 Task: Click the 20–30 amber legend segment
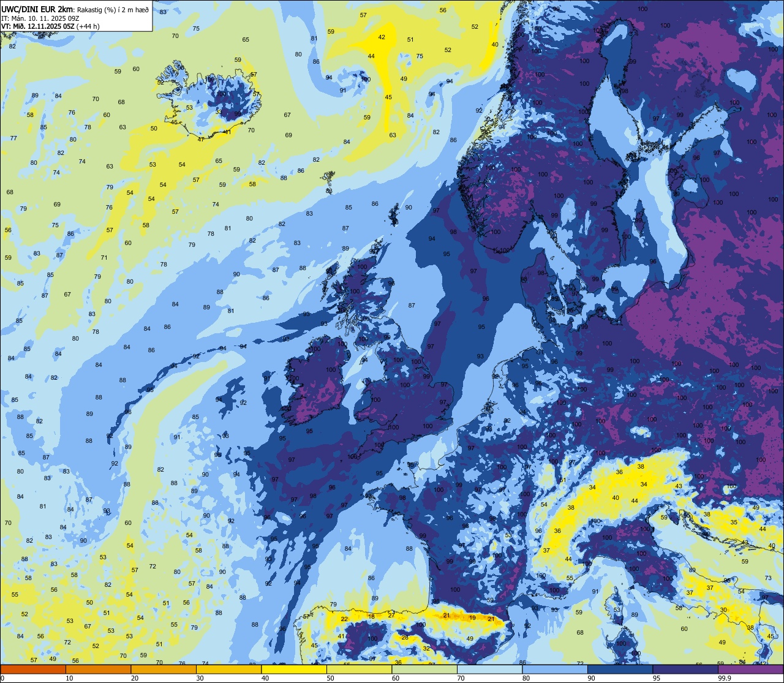click(164, 669)
